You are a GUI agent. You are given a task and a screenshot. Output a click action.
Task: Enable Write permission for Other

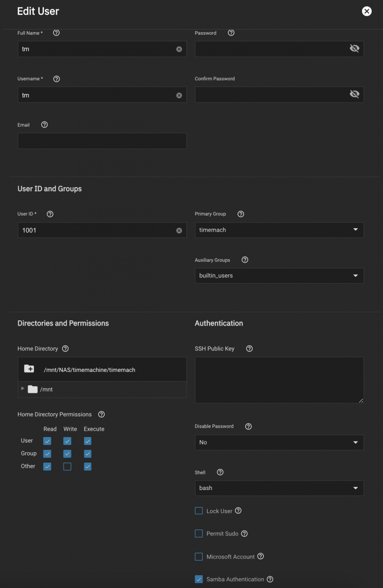click(68, 466)
